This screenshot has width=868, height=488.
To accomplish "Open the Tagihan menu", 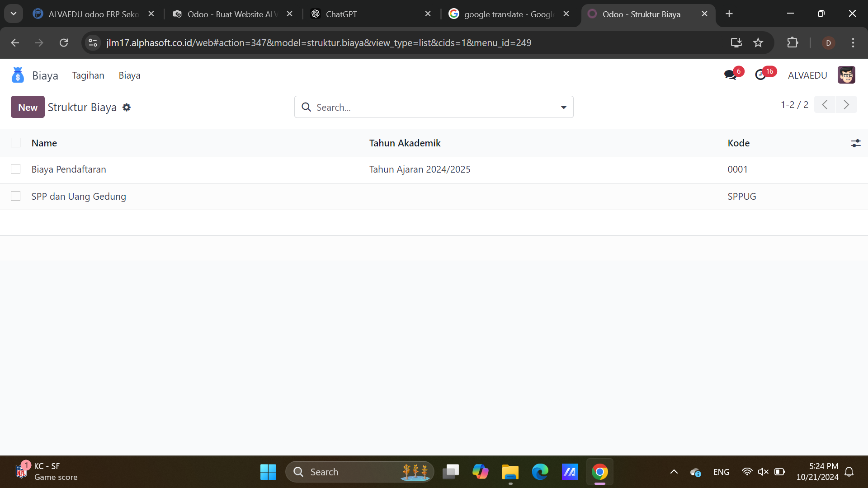I will point(88,75).
